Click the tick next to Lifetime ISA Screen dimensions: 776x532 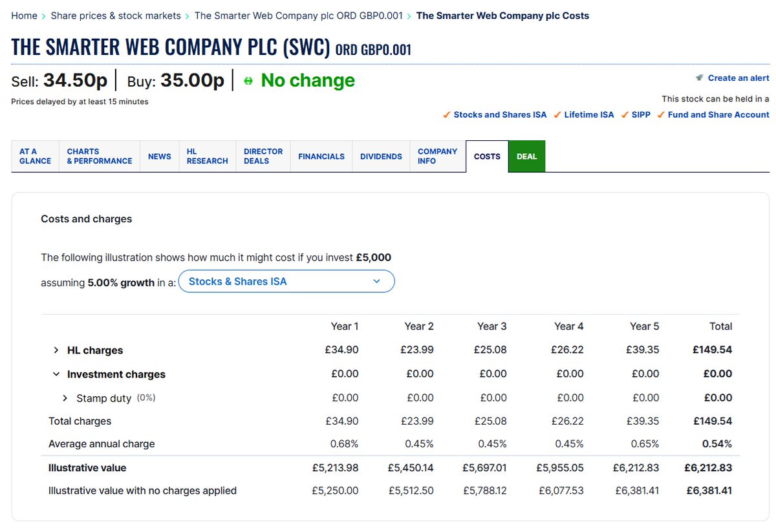coord(557,114)
